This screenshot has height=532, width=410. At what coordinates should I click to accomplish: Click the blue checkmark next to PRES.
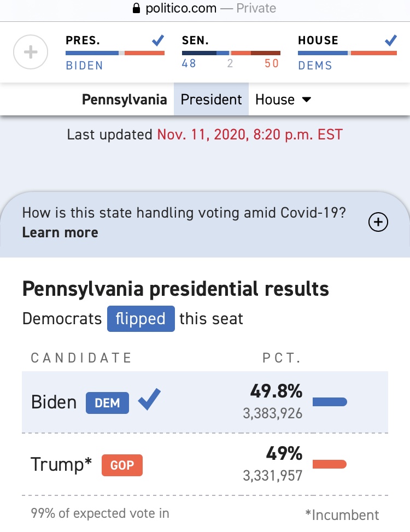click(x=158, y=40)
